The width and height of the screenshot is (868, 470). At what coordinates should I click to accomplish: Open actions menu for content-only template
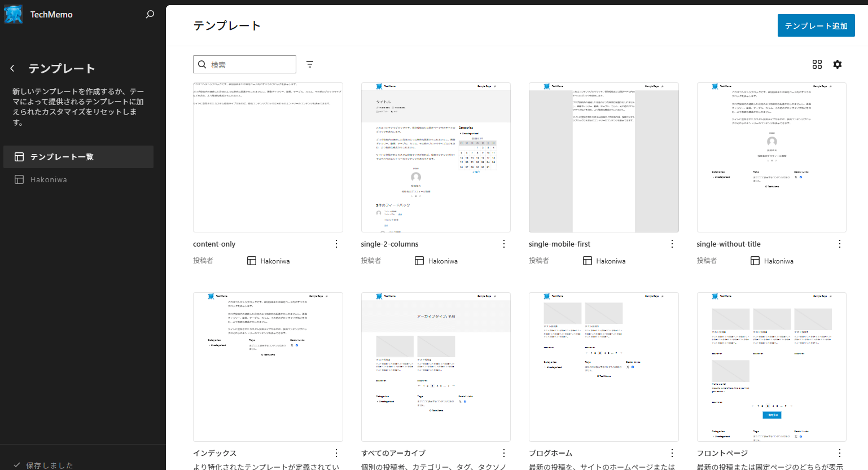click(336, 244)
